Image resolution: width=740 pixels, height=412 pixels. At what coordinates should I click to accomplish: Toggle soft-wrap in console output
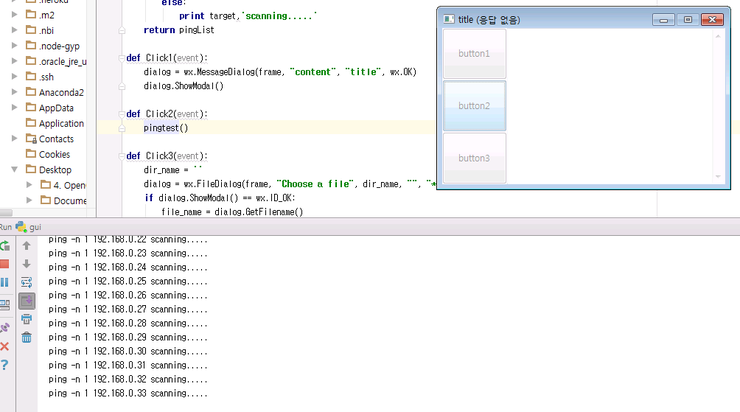click(x=26, y=282)
